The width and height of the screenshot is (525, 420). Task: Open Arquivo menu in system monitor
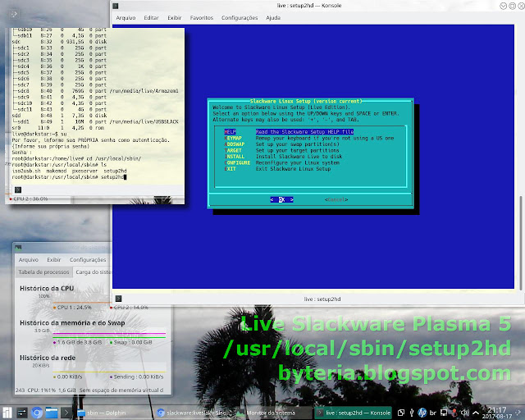coord(29,259)
